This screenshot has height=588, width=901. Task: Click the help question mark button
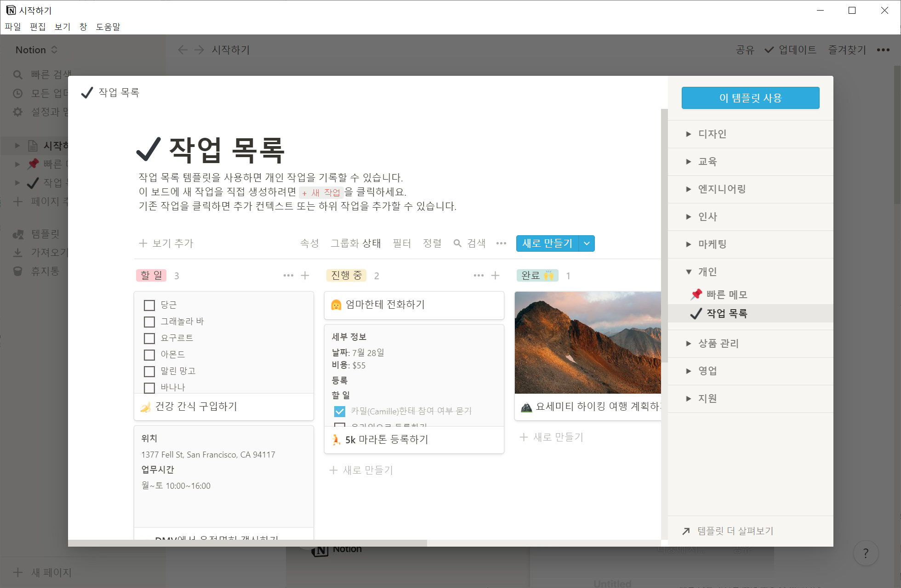click(x=866, y=554)
